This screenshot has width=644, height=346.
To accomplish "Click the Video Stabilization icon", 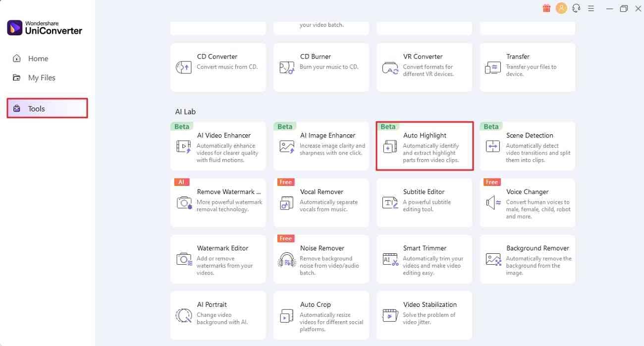I will (x=390, y=315).
